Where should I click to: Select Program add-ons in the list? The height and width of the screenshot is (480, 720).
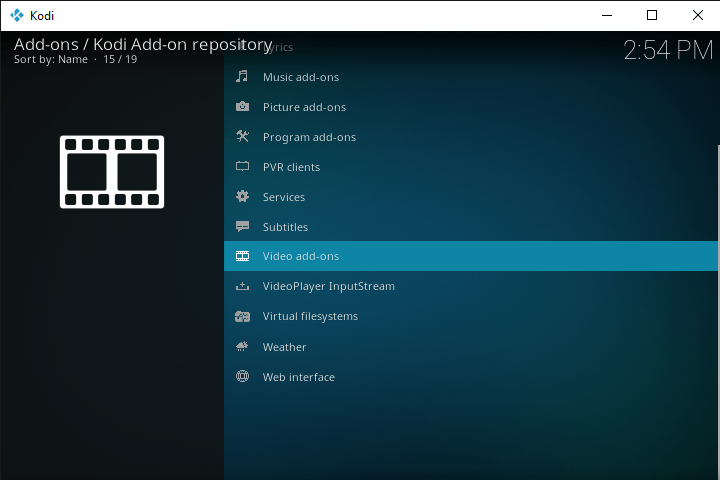coord(471,136)
